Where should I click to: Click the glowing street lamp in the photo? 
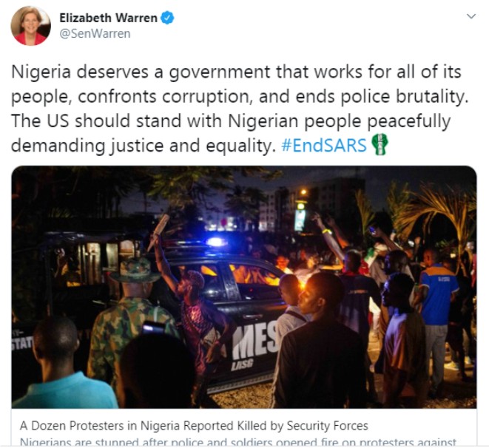click(x=303, y=192)
